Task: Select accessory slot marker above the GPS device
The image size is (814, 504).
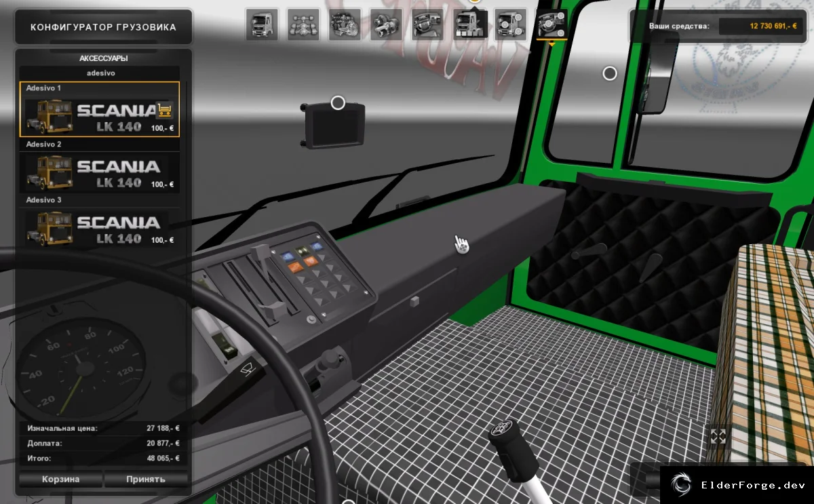Action: click(x=338, y=103)
